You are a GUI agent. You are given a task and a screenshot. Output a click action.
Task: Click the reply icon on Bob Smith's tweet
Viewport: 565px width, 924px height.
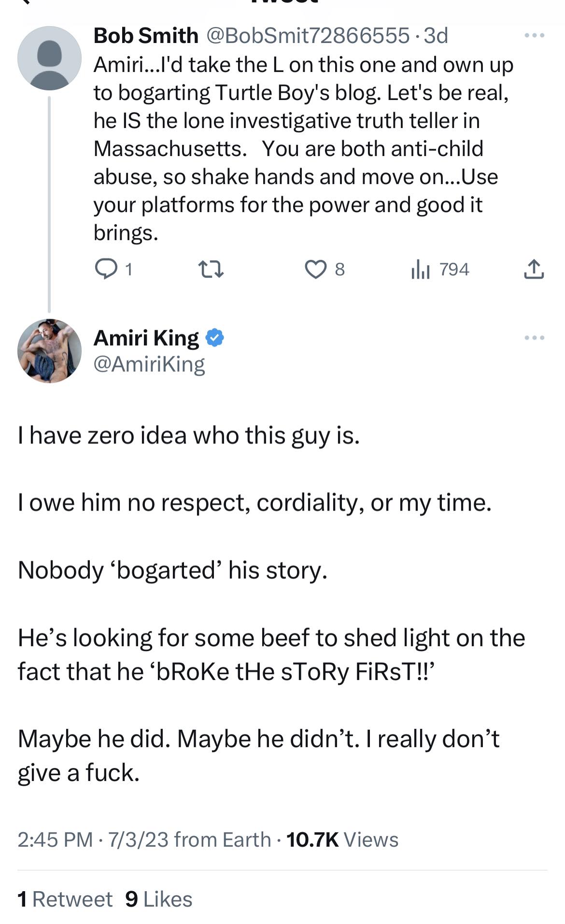pyautogui.click(x=104, y=269)
